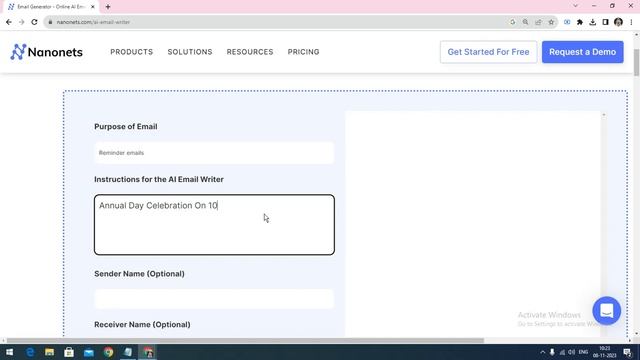Screen dimensions: 640x360
Task: Go forward in browser history
Action: (x=21, y=22)
